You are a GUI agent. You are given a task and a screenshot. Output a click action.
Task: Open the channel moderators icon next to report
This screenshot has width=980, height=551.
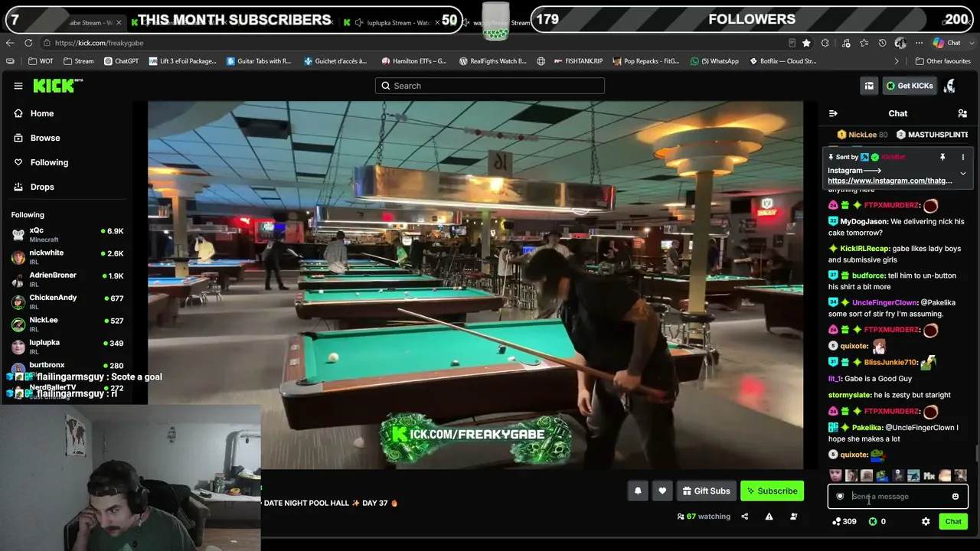(793, 517)
